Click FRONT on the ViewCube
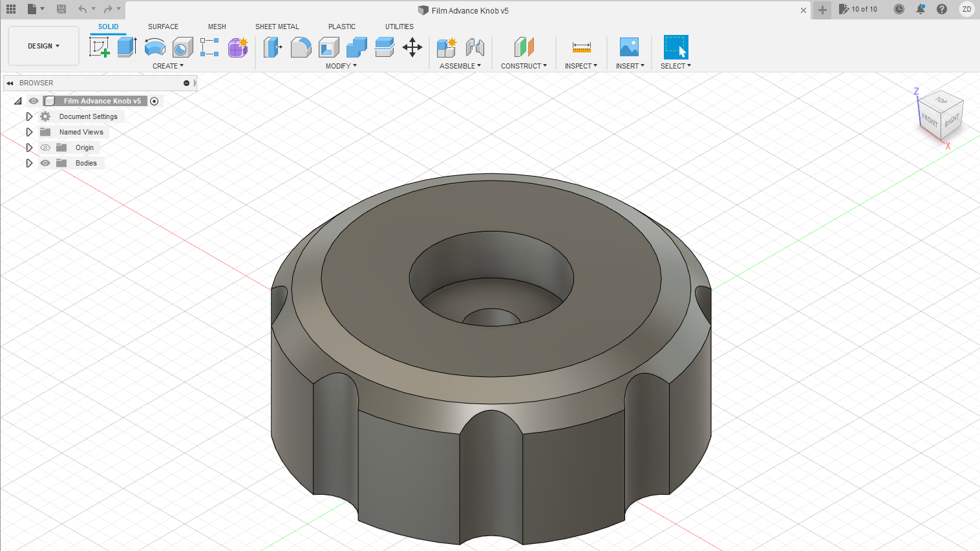 pyautogui.click(x=929, y=120)
